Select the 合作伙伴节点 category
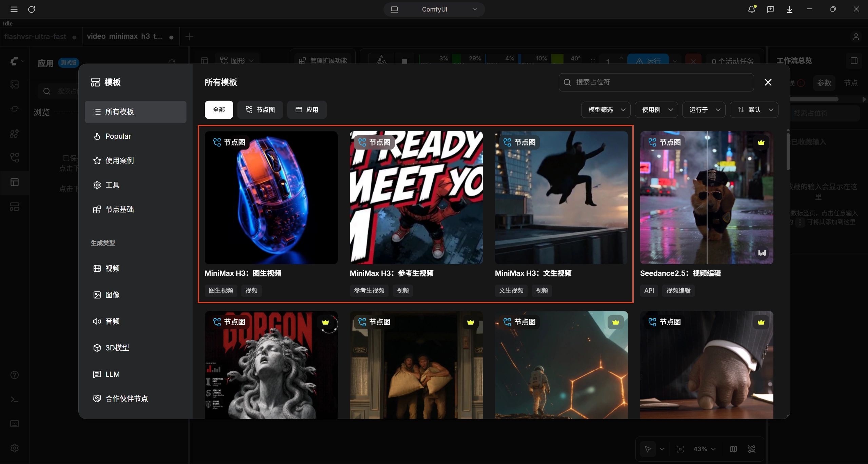868x464 pixels. point(136,399)
